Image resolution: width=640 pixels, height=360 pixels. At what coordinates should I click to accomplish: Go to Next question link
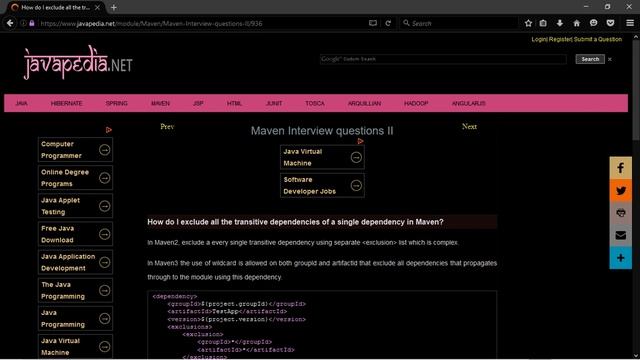(469, 127)
